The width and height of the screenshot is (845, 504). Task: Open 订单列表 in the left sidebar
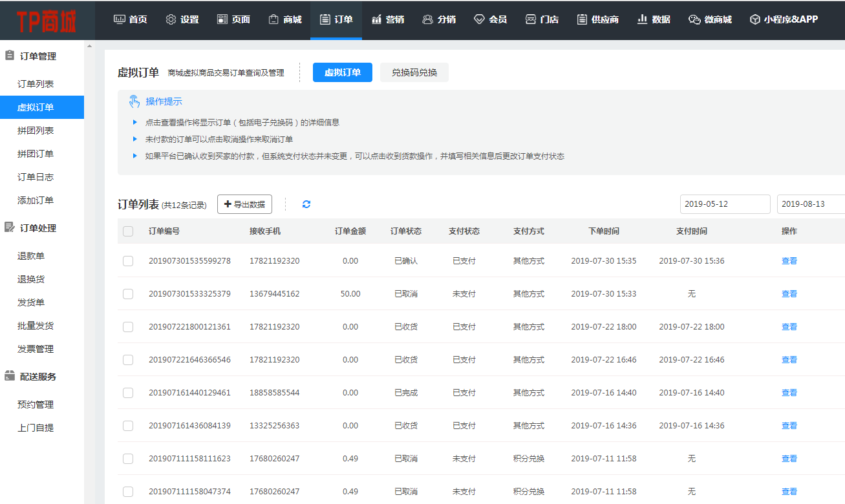coord(36,84)
